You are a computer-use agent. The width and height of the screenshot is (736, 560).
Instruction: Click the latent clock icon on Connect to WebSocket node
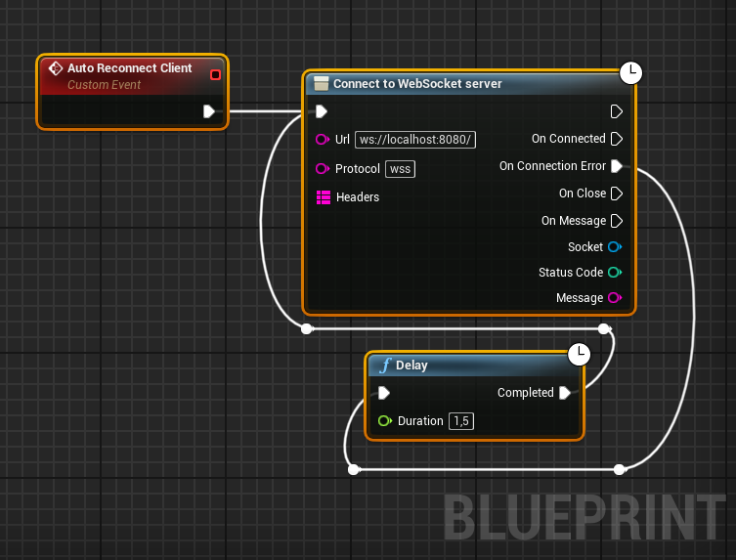[630, 72]
